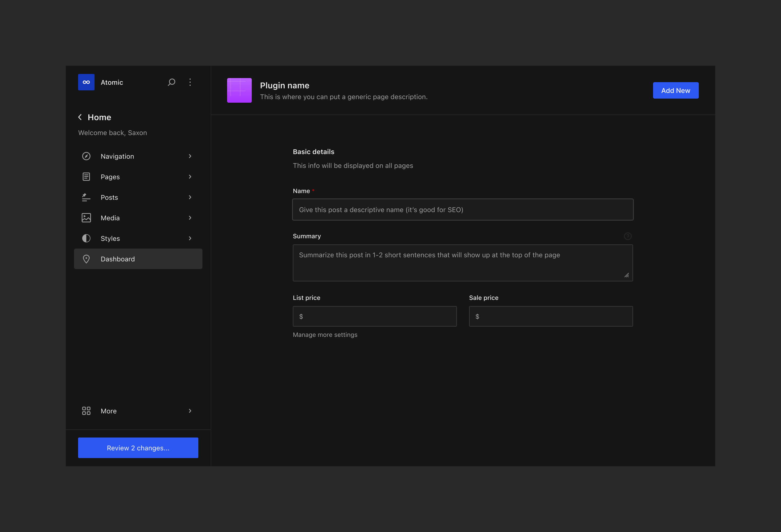
Task: Click the Navigation clock-style icon
Action: click(86, 156)
